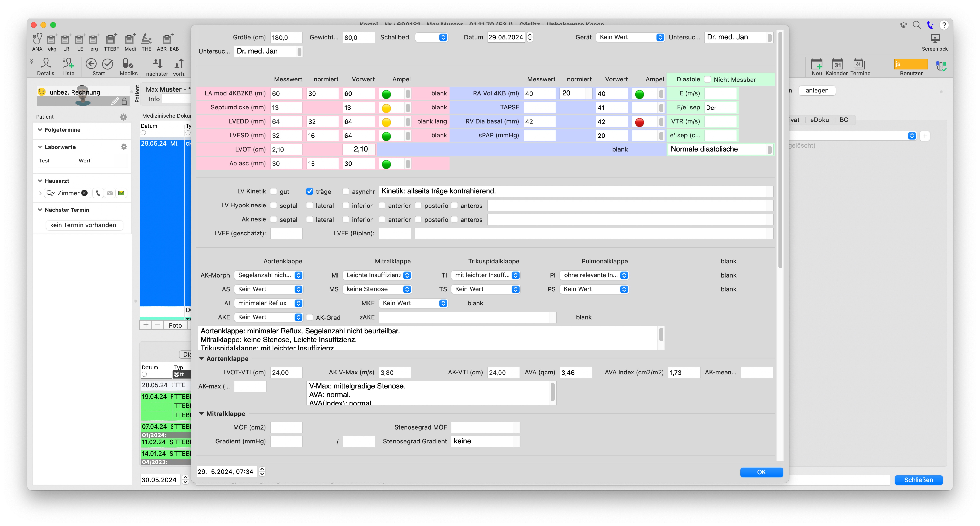Viewport: 980px width, 526px height.
Task: Confirm the dialog with the OK button
Action: (761, 472)
